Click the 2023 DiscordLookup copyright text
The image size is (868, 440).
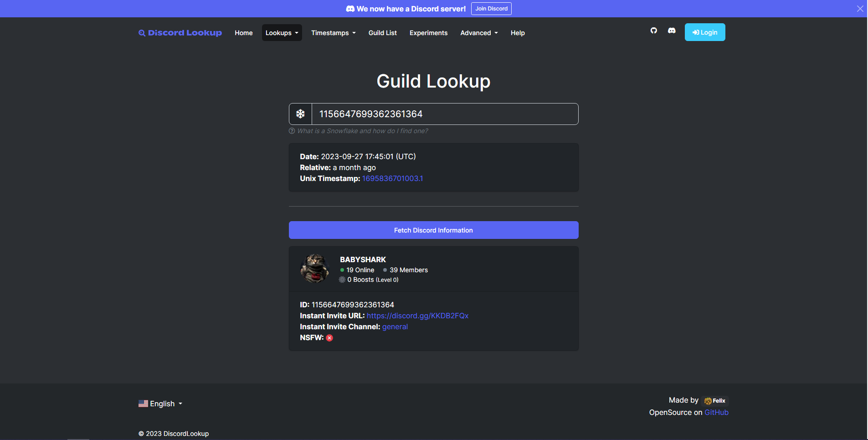point(174,434)
